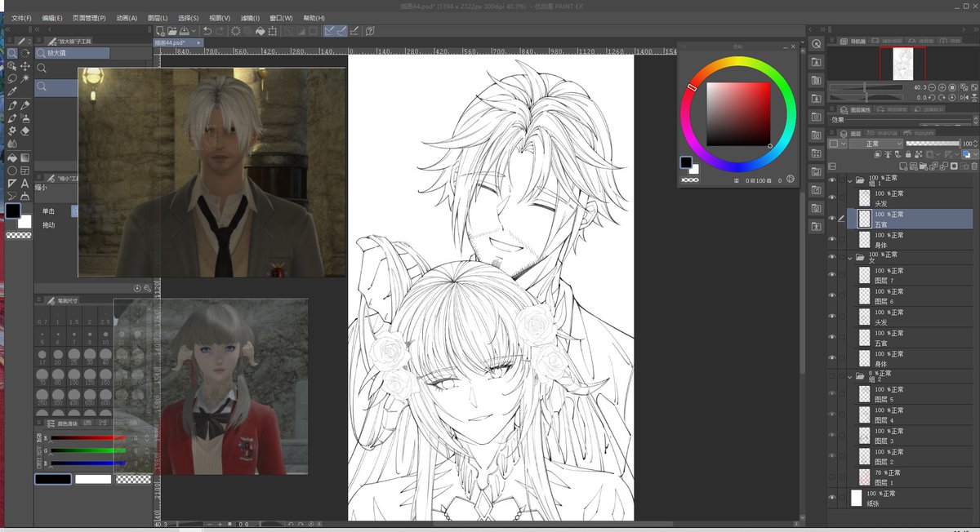Close the color wheel panel
This screenshot has height=532, width=980.
pyautogui.click(x=792, y=47)
